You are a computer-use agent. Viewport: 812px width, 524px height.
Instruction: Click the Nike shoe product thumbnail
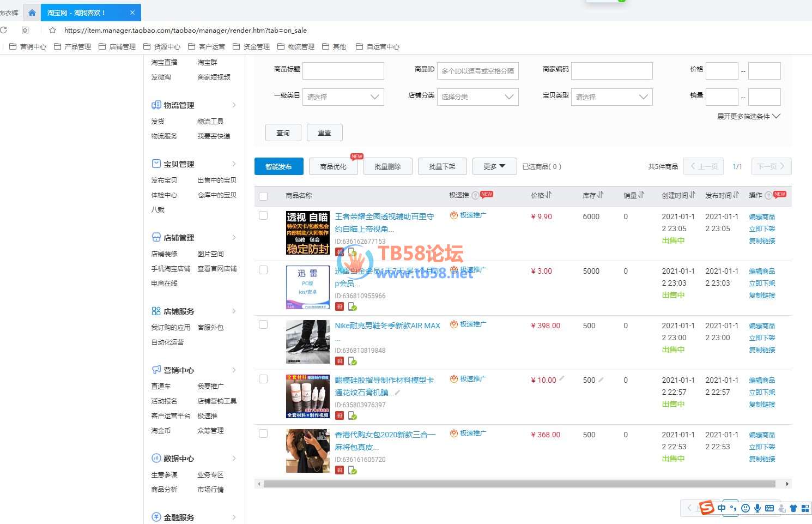click(308, 342)
